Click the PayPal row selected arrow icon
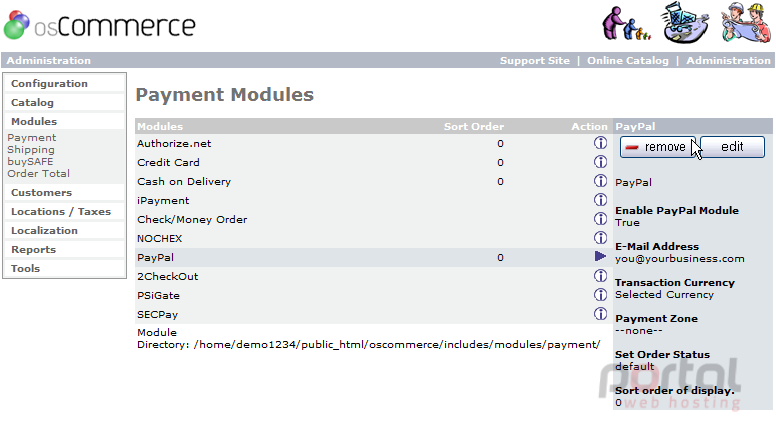 [600, 256]
